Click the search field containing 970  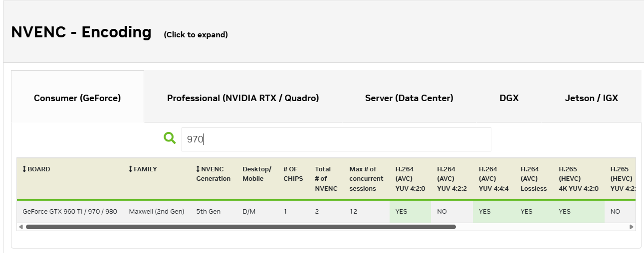tap(336, 139)
